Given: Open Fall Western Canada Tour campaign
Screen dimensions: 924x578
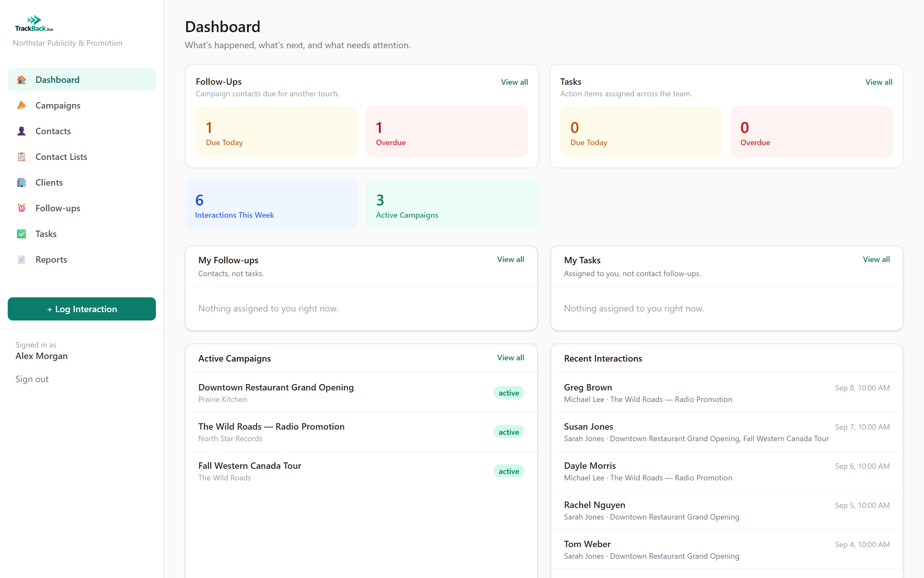Looking at the screenshot, I should 361,471.
